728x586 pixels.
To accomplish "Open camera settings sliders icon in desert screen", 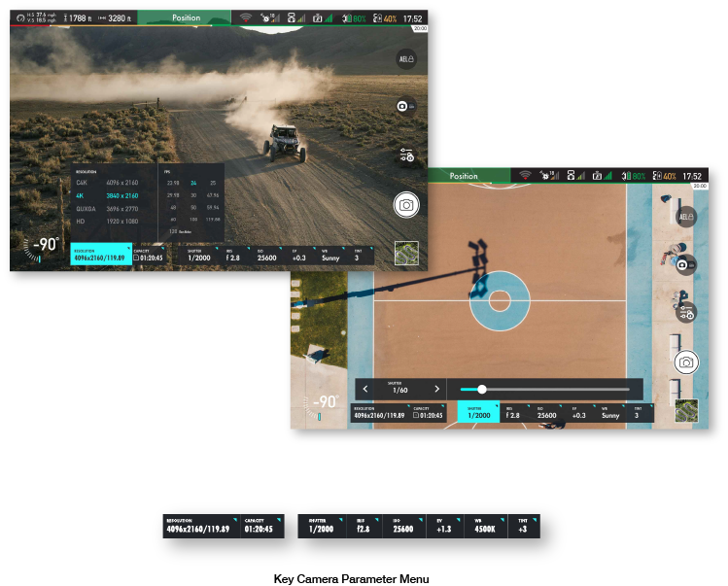I will coord(406,155).
